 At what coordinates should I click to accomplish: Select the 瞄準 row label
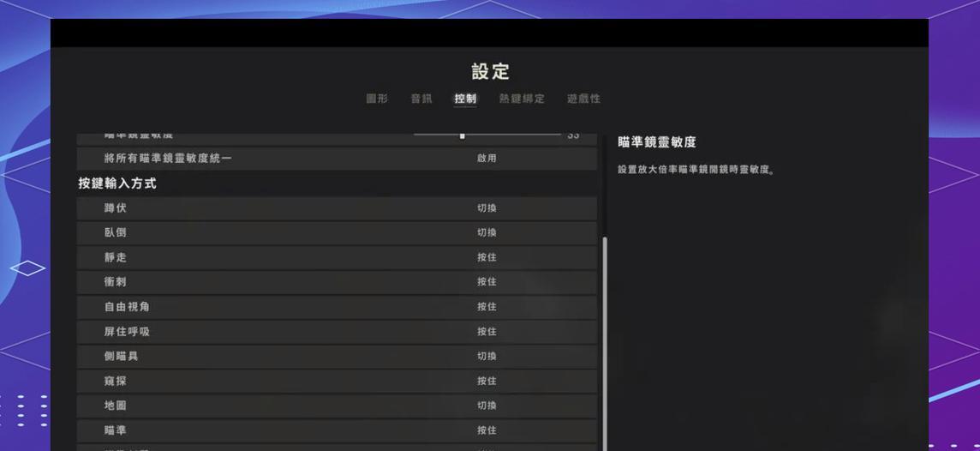pyautogui.click(x=116, y=430)
